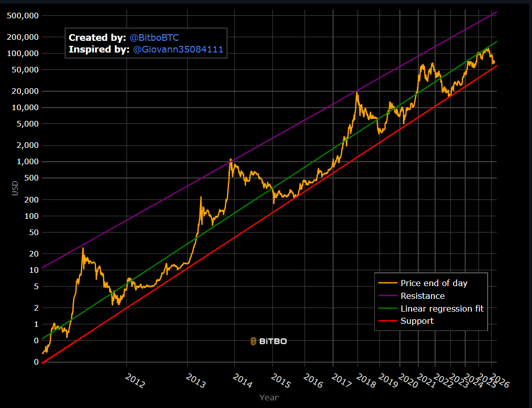Click the orange line sample in the legend
This screenshot has width=532, height=408.
(x=387, y=283)
